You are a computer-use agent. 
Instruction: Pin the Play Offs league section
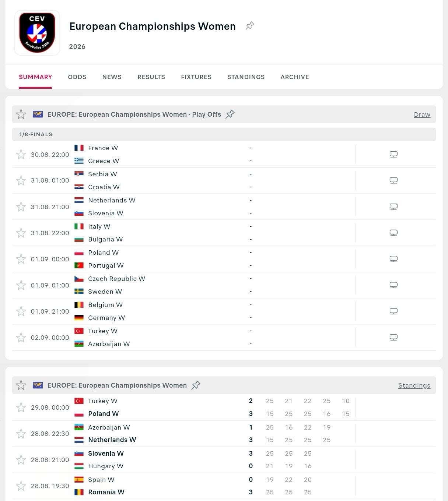pos(230,114)
